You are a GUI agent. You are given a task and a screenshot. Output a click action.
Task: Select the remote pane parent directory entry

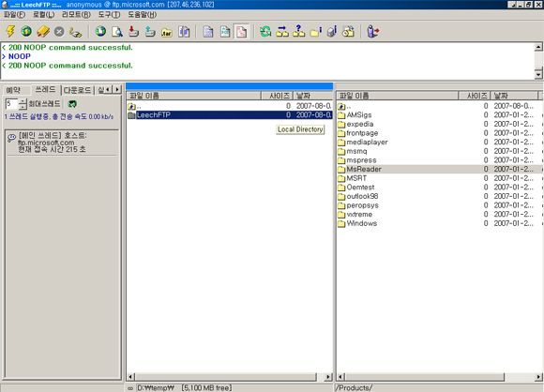pos(439,106)
